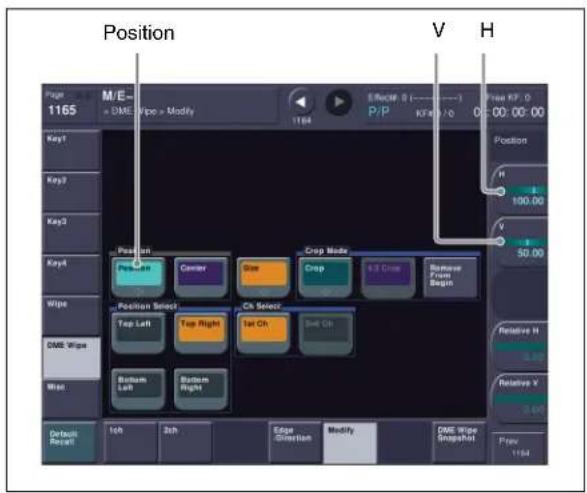
Task: Open the Edge Direction tab
Action: click(x=295, y=442)
